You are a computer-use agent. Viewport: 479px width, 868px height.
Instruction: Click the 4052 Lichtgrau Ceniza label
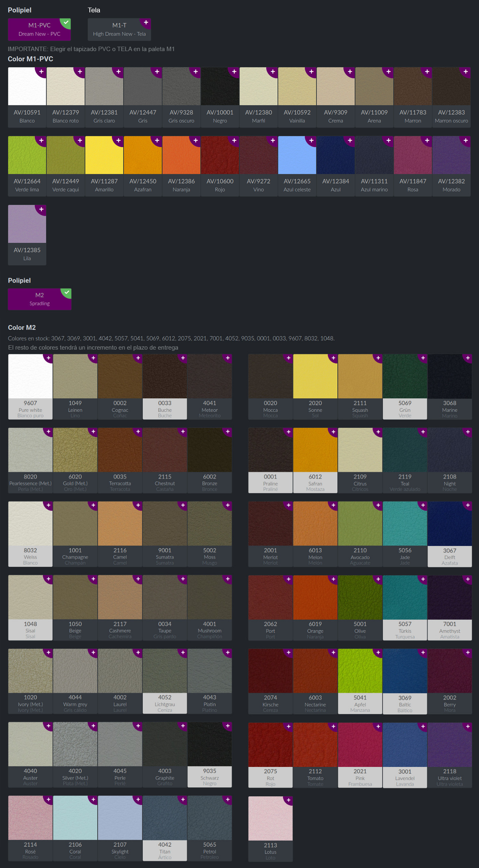click(165, 704)
